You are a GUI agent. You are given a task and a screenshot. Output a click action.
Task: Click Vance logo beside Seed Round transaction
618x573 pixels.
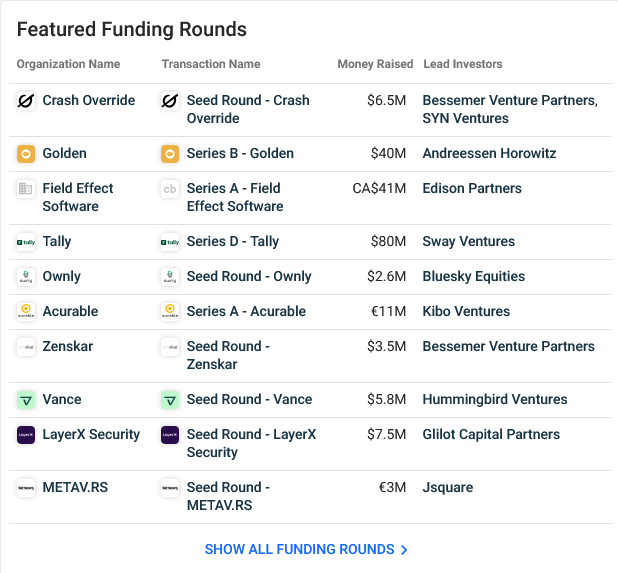click(170, 400)
